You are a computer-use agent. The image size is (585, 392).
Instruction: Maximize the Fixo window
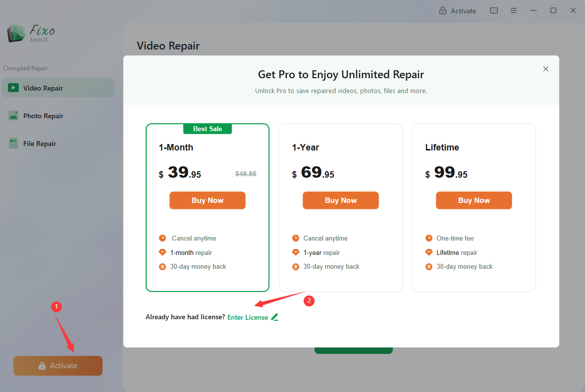click(553, 10)
